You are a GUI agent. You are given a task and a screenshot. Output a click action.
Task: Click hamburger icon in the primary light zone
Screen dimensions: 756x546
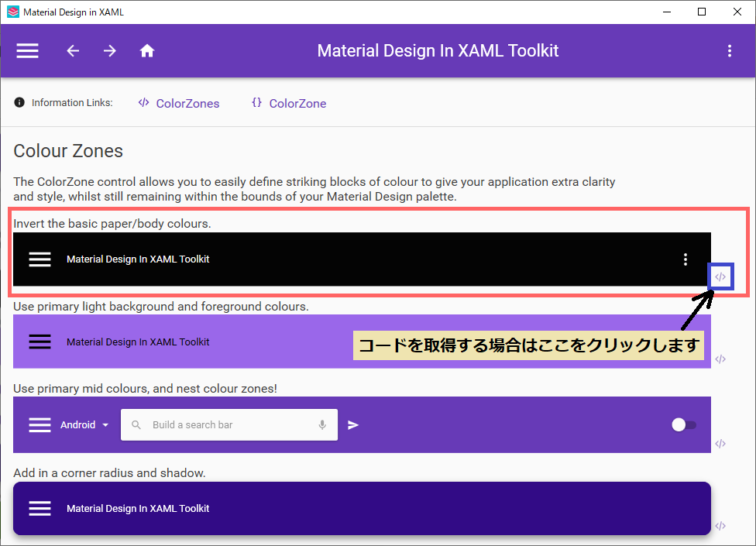pyautogui.click(x=40, y=342)
